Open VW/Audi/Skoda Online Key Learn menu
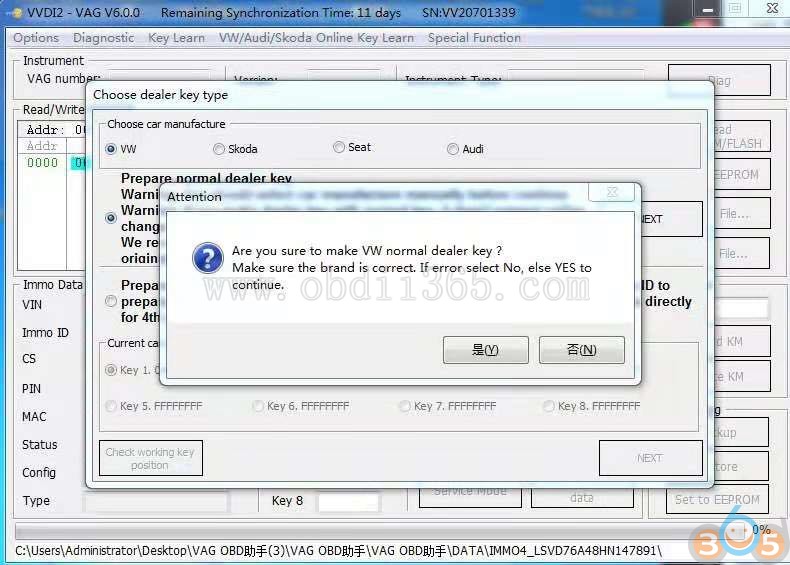This screenshot has height=565, width=790. (316, 38)
